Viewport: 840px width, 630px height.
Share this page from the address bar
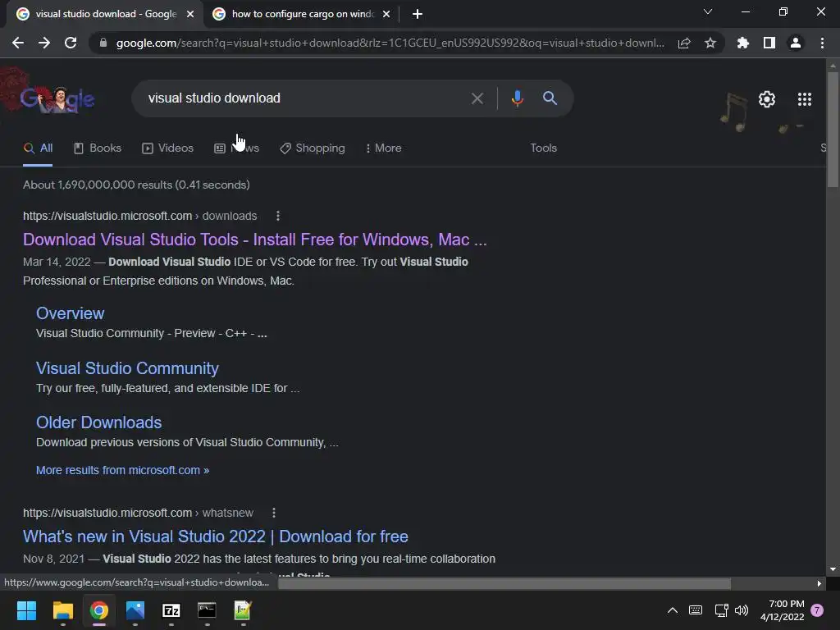tap(684, 43)
